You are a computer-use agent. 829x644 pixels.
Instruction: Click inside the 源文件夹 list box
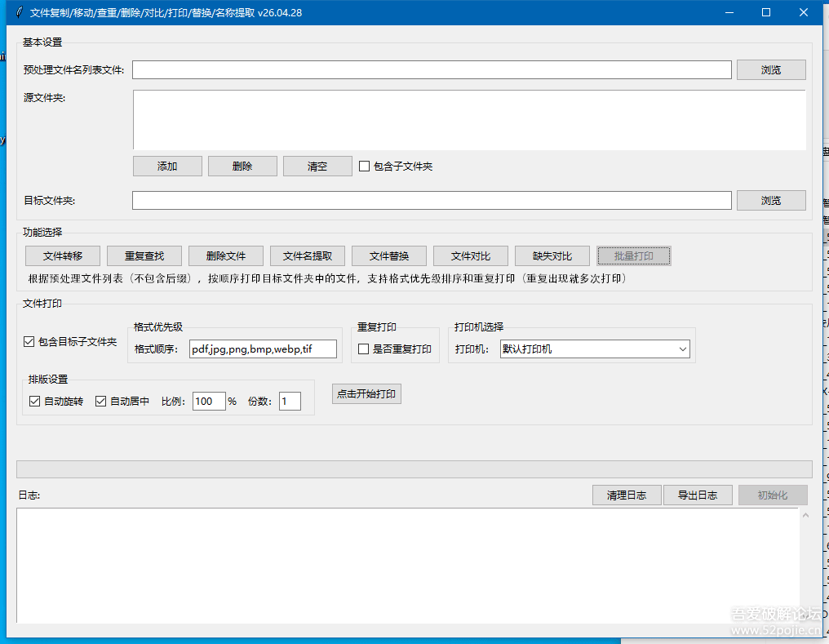coord(469,120)
